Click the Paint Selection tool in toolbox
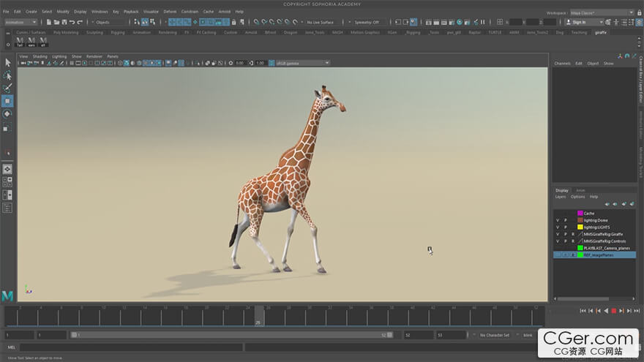Viewport: 644px width, 362px height. (7, 88)
